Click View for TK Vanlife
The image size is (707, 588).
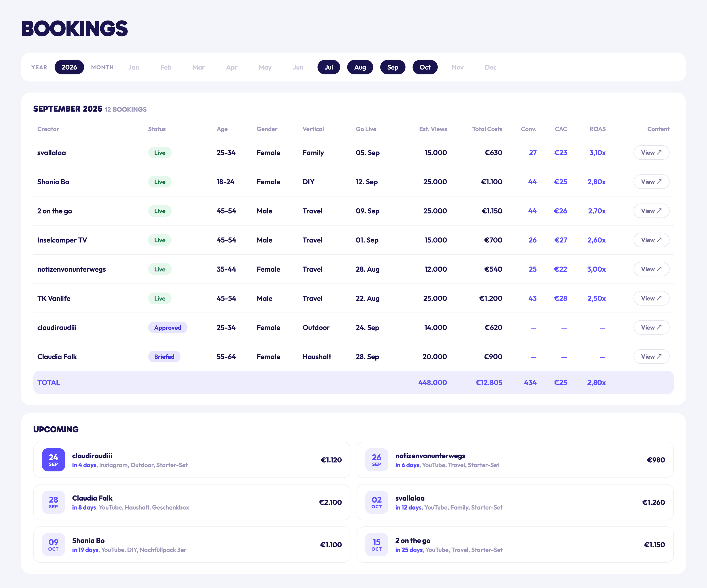tap(651, 298)
